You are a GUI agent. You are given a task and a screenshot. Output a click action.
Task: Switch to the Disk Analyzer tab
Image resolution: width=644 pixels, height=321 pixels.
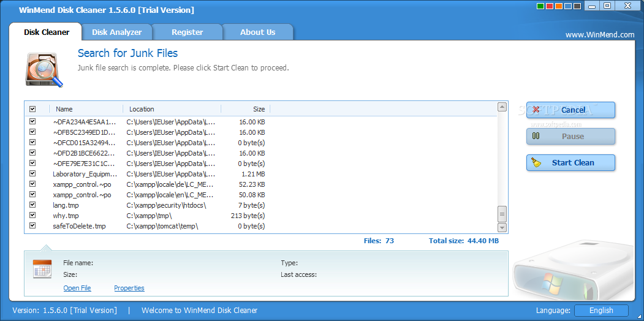(116, 32)
